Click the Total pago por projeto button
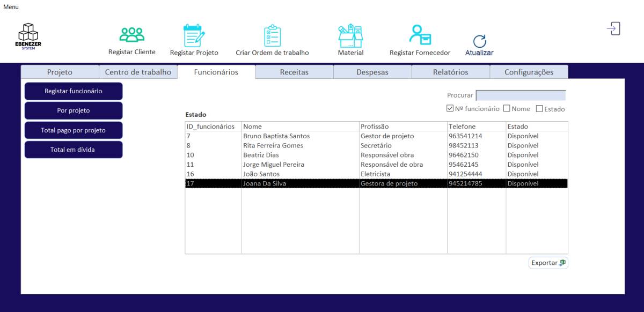Viewport: 644px width, 312px height. pyautogui.click(x=74, y=130)
